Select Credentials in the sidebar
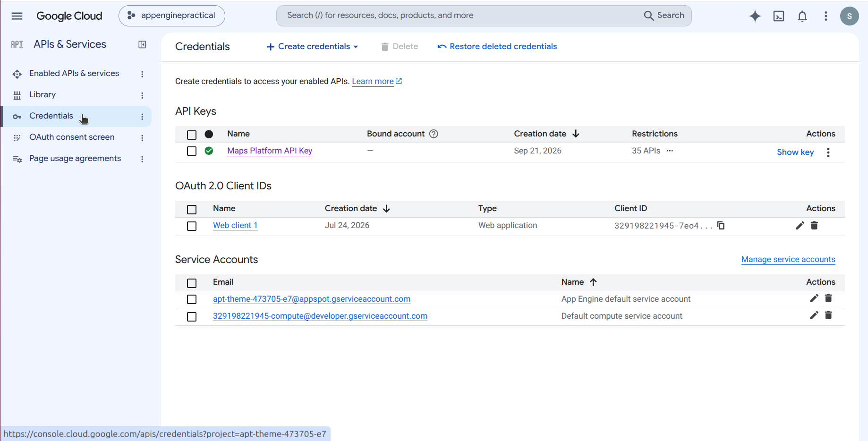 [51, 116]
